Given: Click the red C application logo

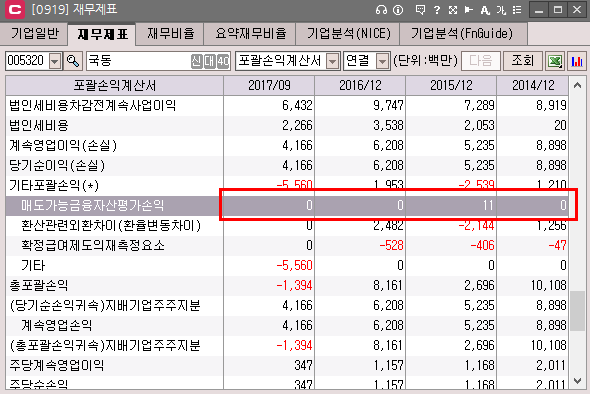Looking at the screenshot, I should [x=15, y=9].
